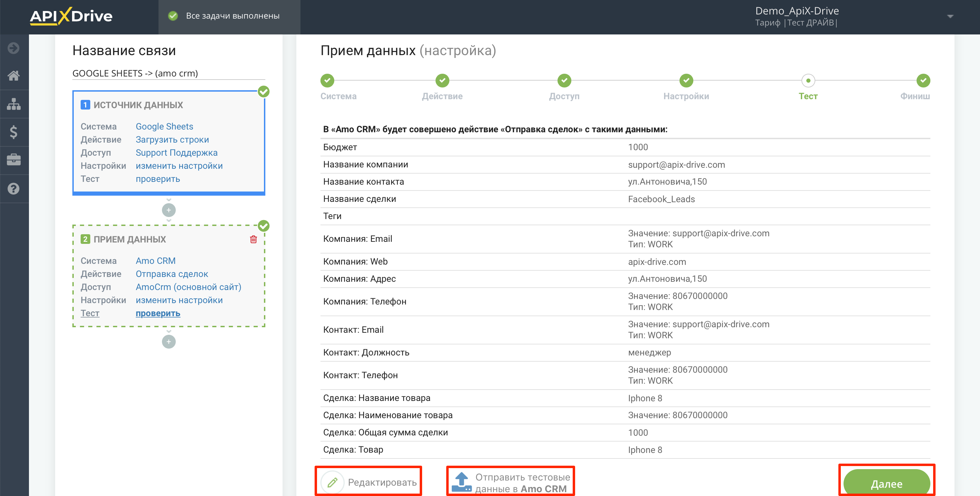Viewport: 980px width, 496px height.
Task: Click the Demo_ApiX-Drive account name
Action: [797, 11]
